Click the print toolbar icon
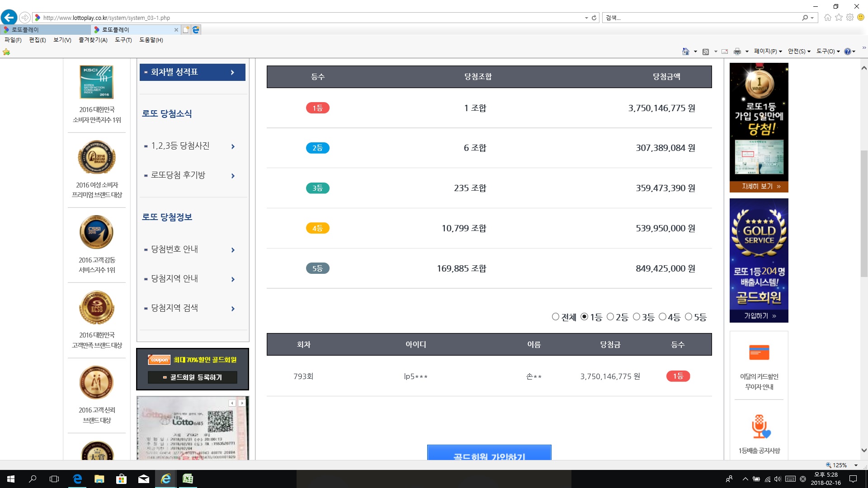Image resolution: width=868 pixels, height=488 pixels. (737, 52)
